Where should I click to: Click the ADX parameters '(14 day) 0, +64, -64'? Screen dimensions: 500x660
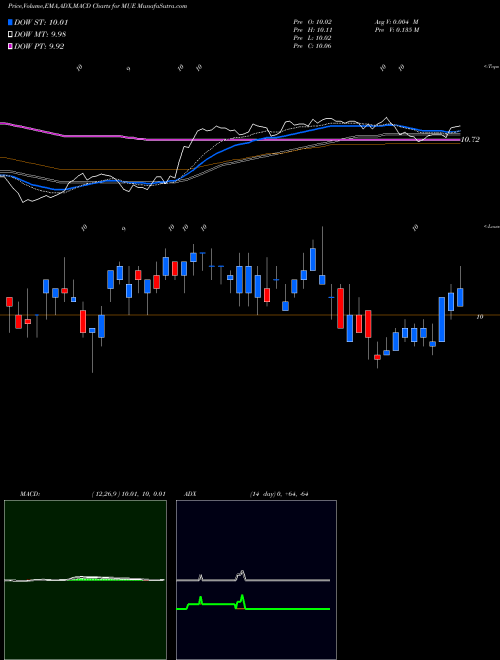click(x=279, y=494)
